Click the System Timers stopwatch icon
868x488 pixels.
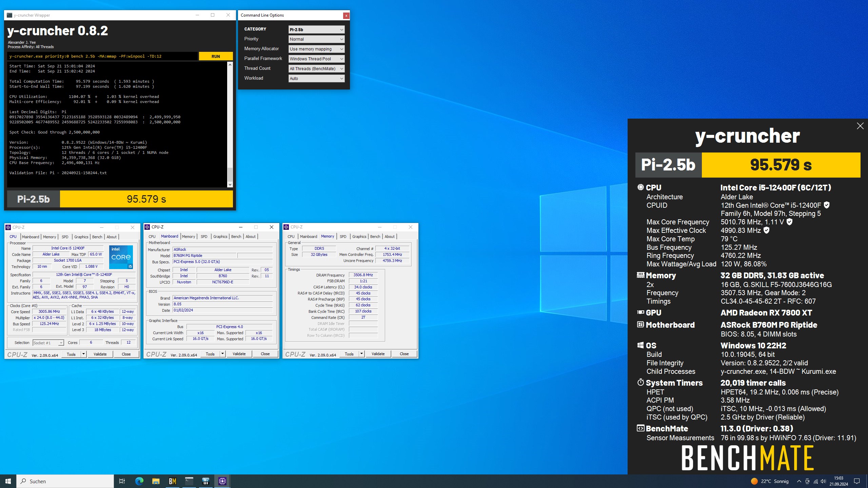[640, 383]
